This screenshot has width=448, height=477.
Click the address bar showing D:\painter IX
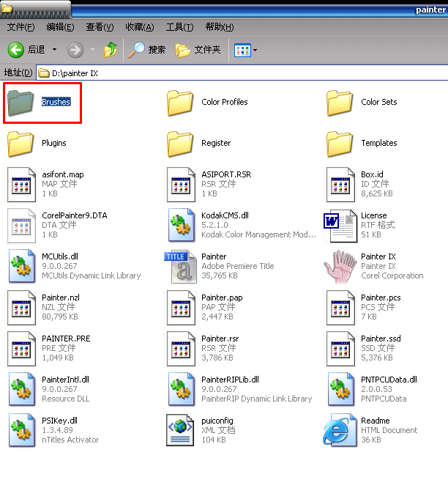(x=242, y=73)
